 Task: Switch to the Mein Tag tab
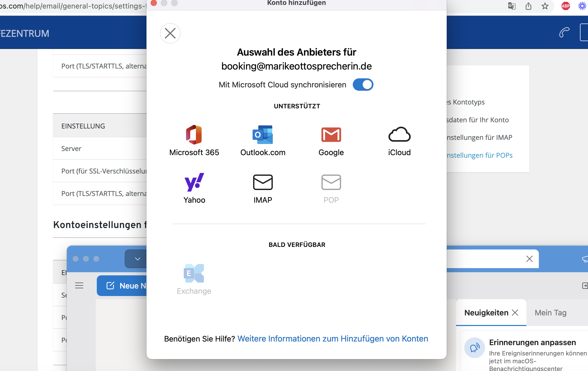(550, 313)
